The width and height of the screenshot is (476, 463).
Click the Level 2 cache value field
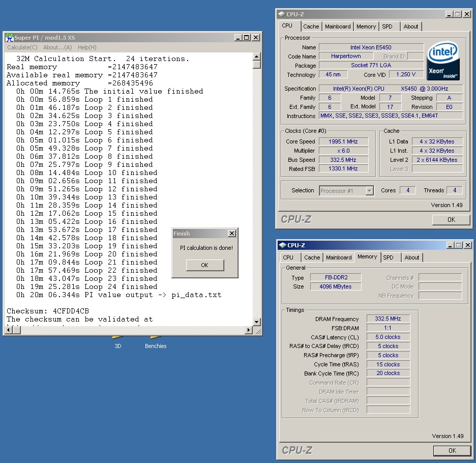(x=437, y=160)
